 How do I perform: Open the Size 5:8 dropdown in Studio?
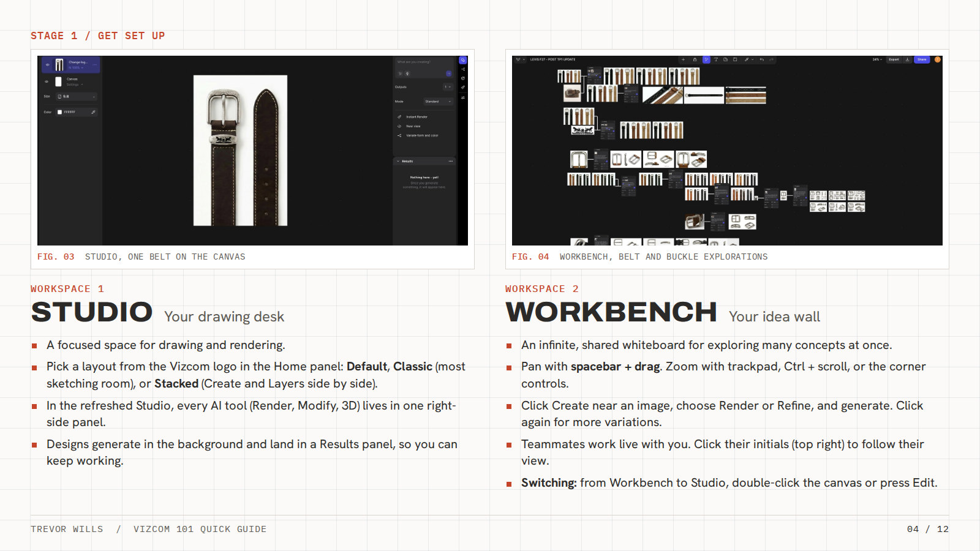(x=77, y=97)
